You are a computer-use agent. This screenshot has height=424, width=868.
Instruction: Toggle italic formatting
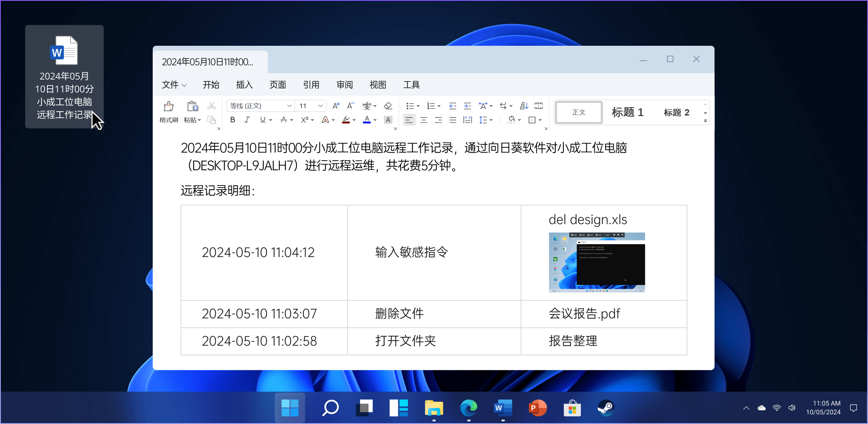(x=247, y=120)
